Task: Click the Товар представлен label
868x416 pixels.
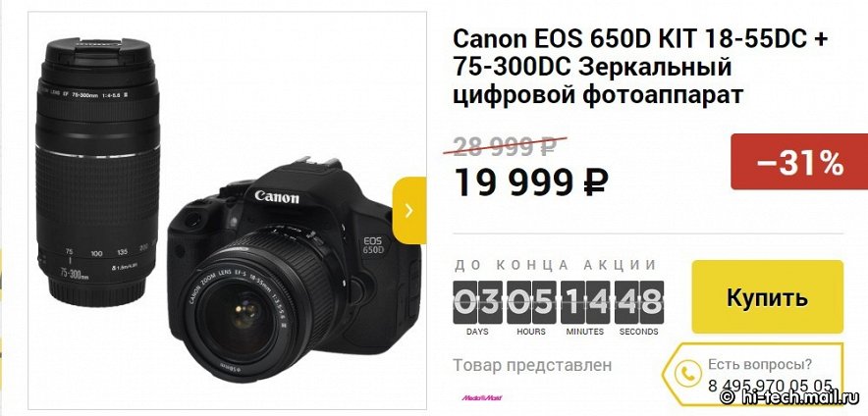Action: click(532, 366)
